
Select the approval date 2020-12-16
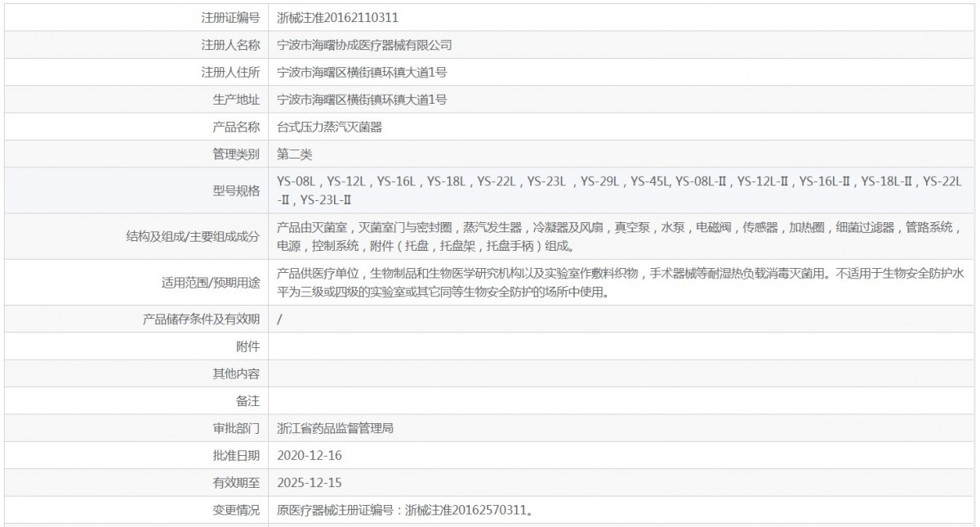[x=310, y=455]
